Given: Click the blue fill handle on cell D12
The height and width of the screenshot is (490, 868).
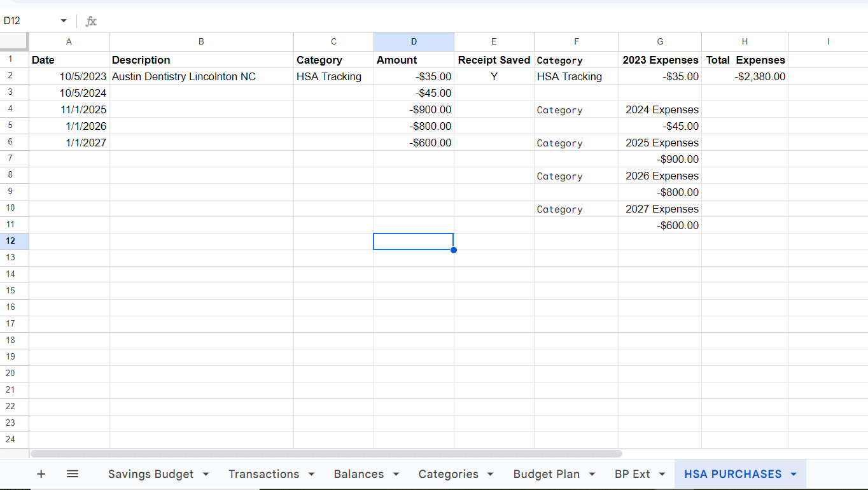Looking at the screenshot, I should (x=454, y=250).
